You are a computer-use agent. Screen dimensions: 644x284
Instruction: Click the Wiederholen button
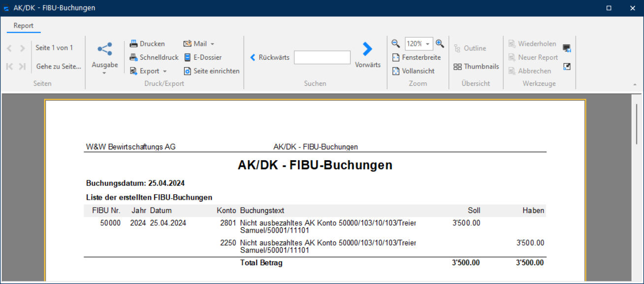532,44
